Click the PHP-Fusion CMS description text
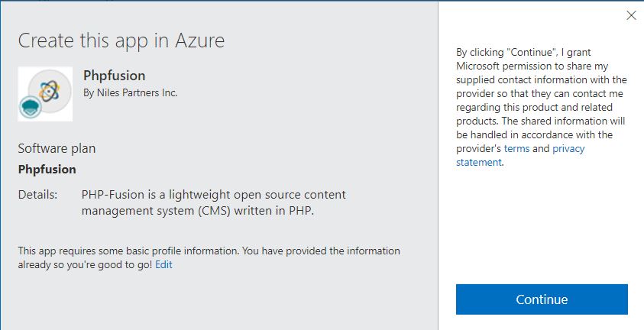 (213, 202)
